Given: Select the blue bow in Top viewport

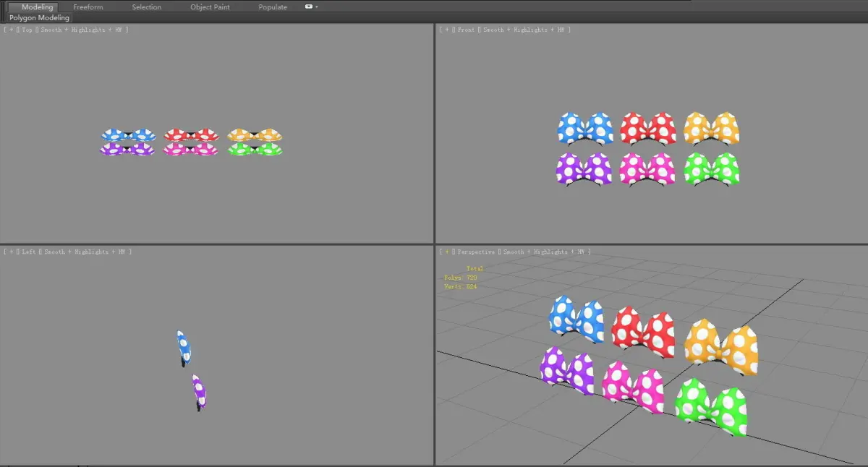Looking at the screenshot, I should point(128,135).
